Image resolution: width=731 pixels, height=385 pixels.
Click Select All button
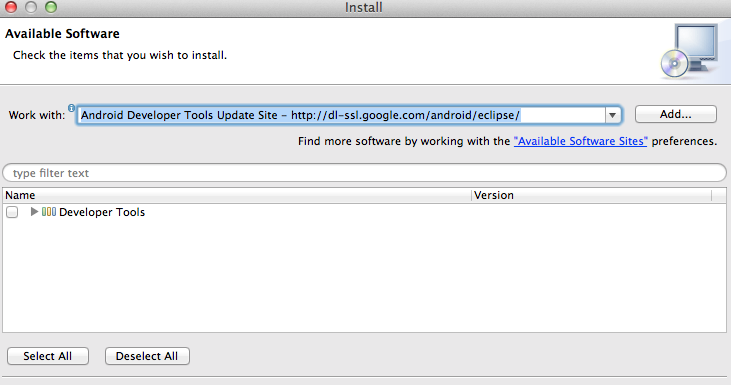click(x=48, y=356)
